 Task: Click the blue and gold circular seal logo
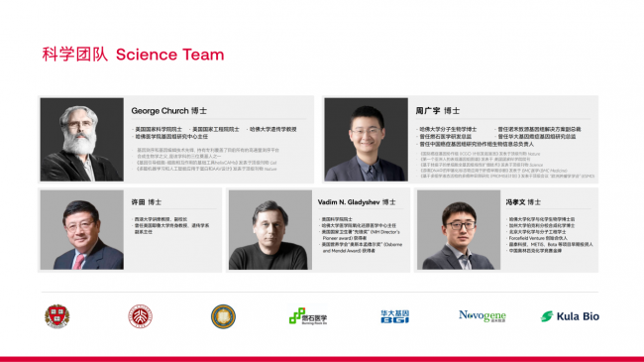(x=223, y=316)
